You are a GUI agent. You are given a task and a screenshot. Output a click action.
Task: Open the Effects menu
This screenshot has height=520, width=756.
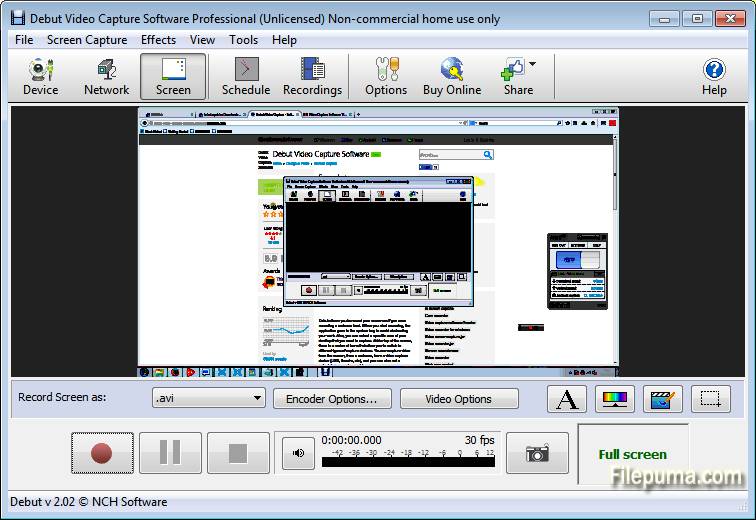pyautogui.click(x=158, y=40)
